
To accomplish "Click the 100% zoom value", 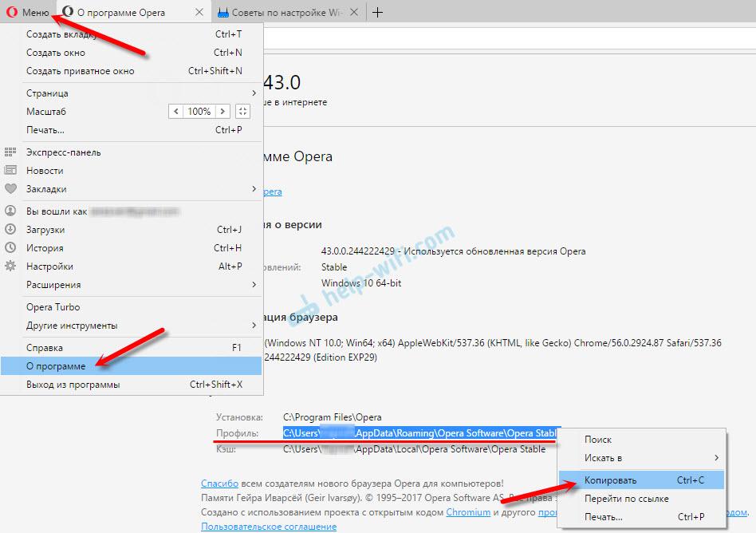I will (x=199, y=112).
